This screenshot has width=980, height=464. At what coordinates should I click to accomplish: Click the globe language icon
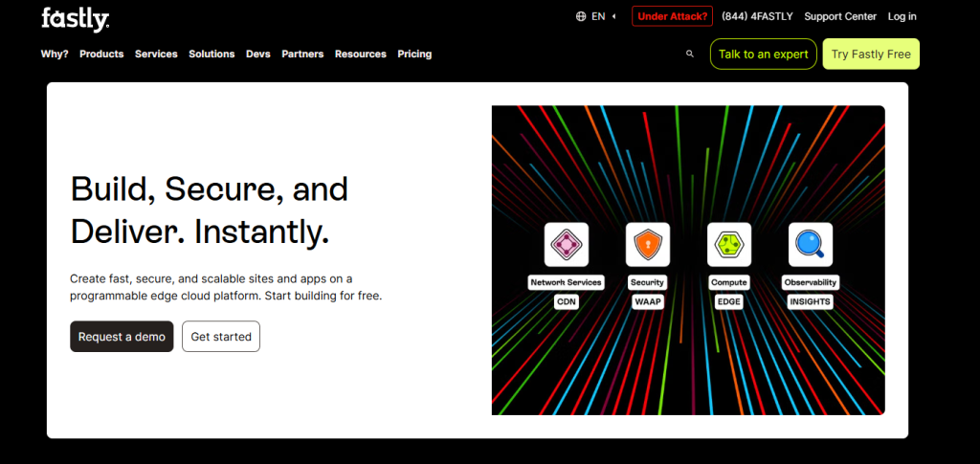coord(581,17)
